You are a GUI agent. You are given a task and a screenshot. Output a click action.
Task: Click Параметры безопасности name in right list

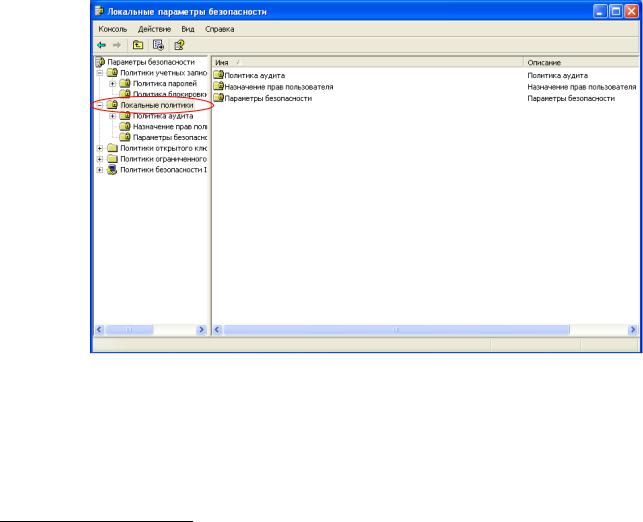click(x=268, y=98)
